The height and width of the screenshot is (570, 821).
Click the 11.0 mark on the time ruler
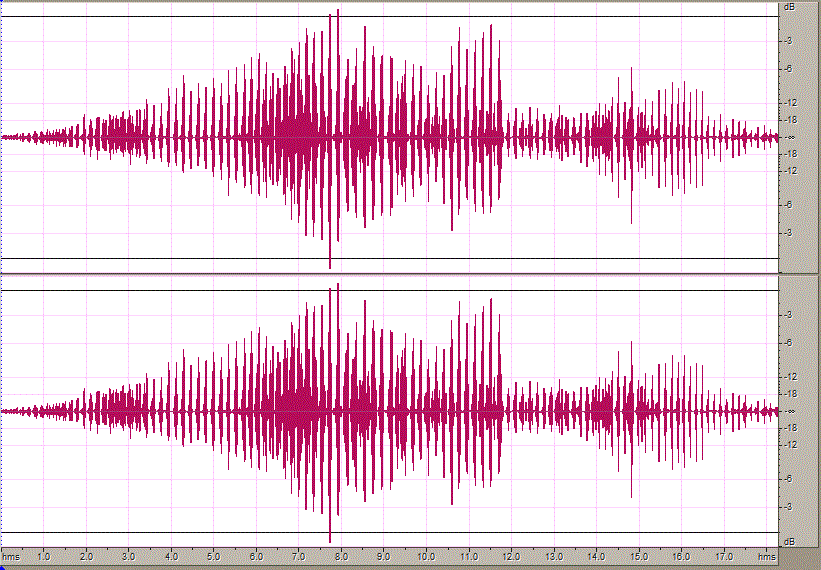tap(469, 556)
